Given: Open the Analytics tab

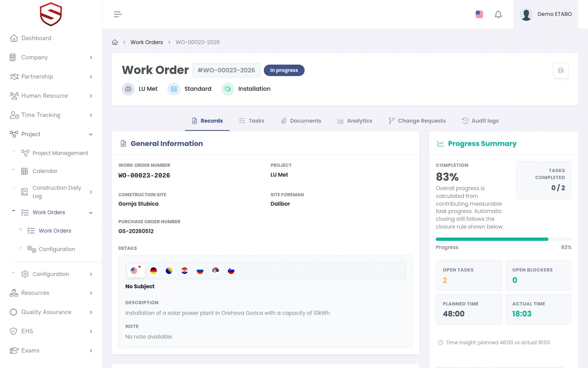Looking at the screenshot, I should tap(355, 121).
